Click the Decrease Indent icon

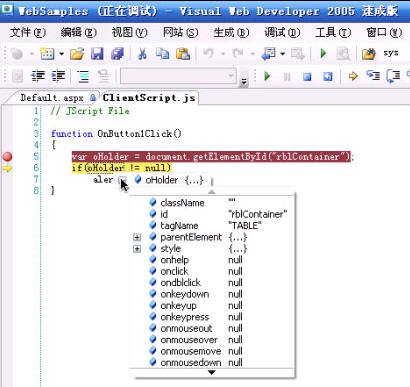click(x=38, y=76)
